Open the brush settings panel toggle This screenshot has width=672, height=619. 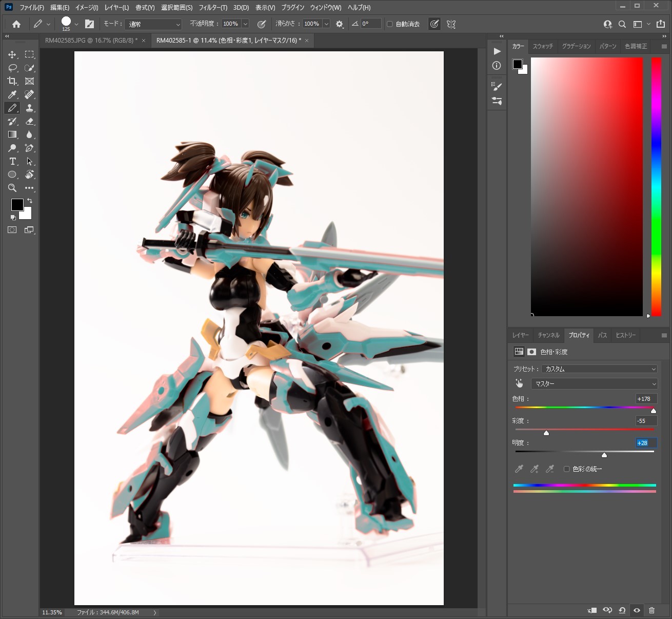[x=89, y=24]
